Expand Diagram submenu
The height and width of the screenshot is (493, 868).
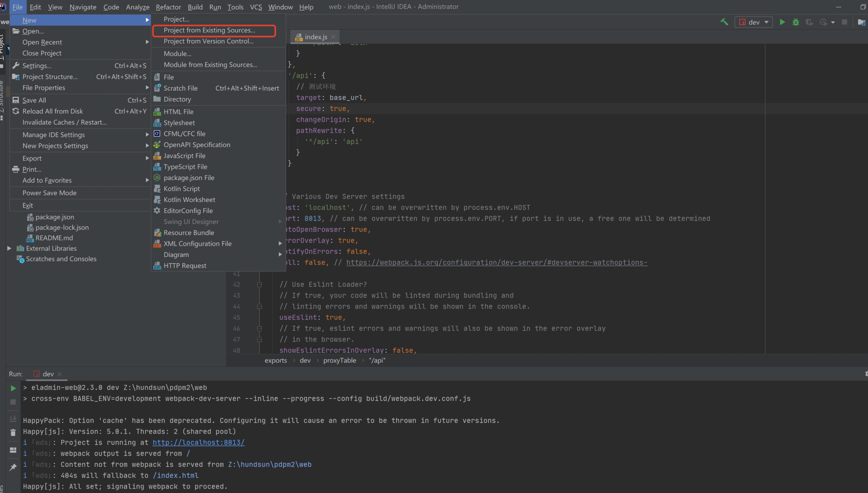(x=218, y=254)
